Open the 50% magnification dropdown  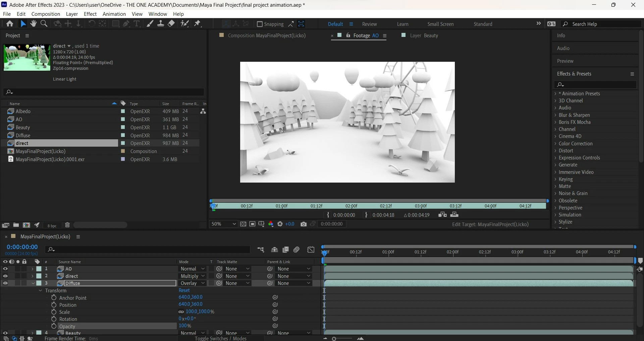click(223, 224)
